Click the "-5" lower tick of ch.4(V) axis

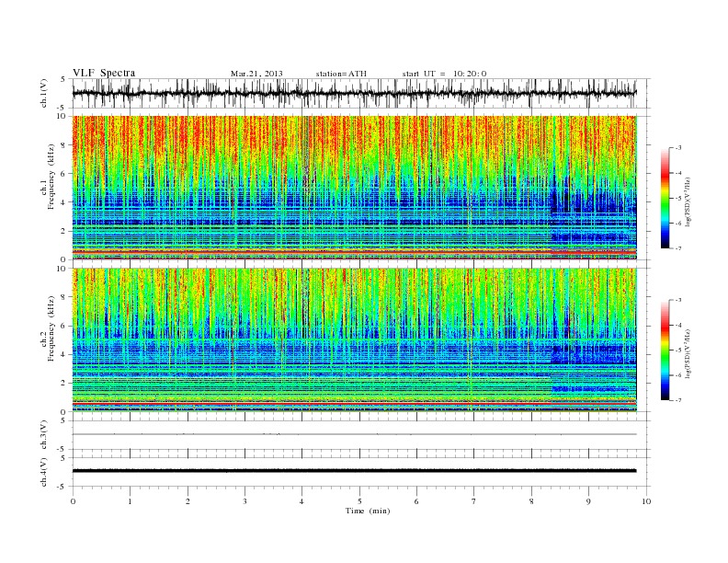tap(63, 487)
